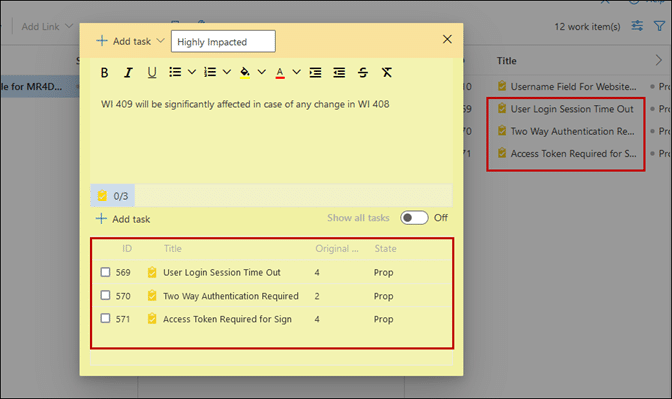Click the Prop state of task 569
672x399 pixels.
(x=384, y=273)
